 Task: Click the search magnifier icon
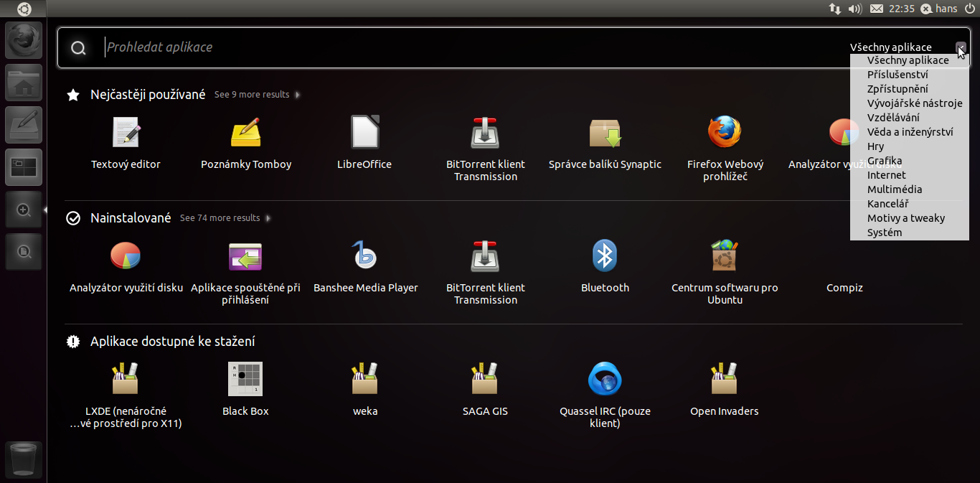pos(79,48)
